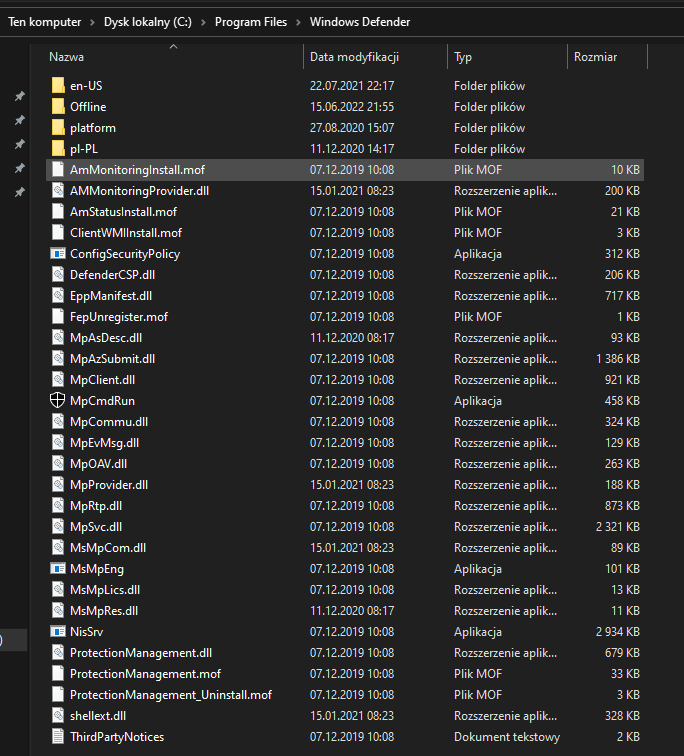Viewport: 684px width, 756px height.
Task: Click the ClientWMIInstall.mof file icon
Action: tap(58, 232)
